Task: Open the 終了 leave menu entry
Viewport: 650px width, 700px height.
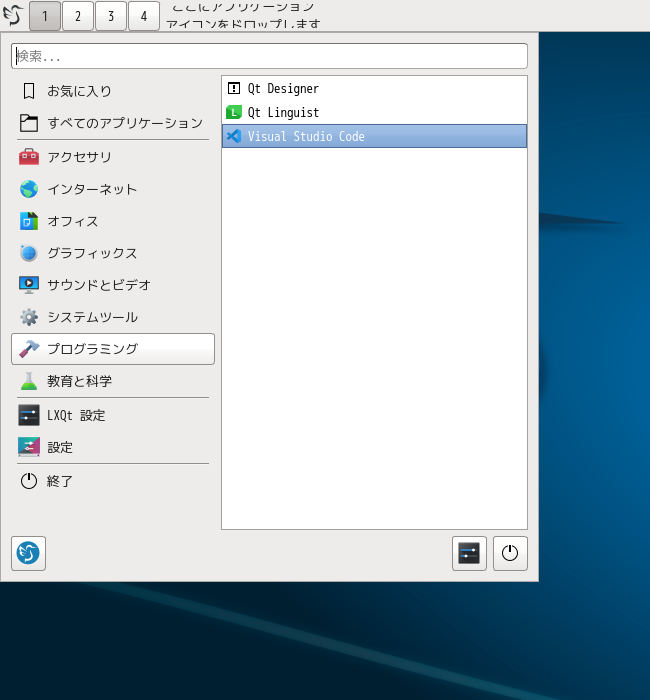Action: tap(112, 481)
